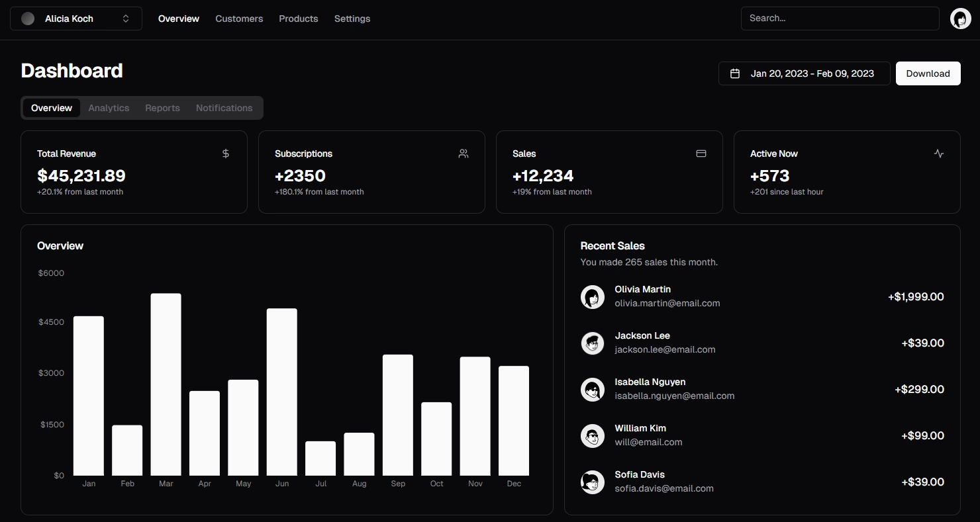Open the user profile avatar at top right
This screenshot has width=980, height=522.
[x=960, y=19]
